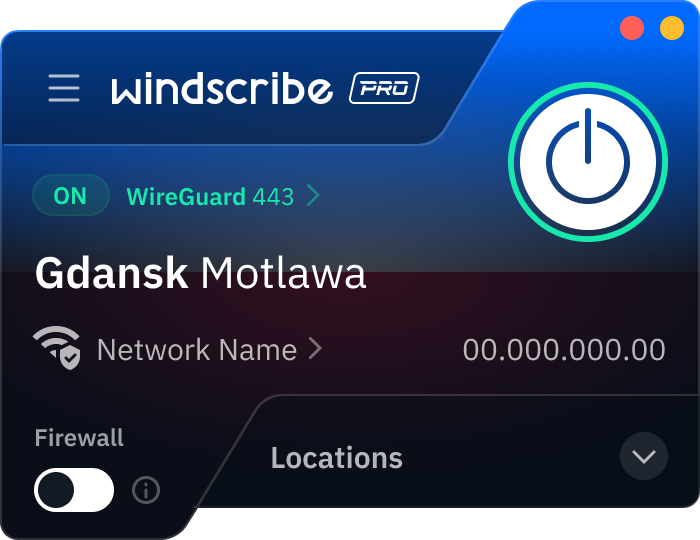700x540 pixels.
Task: Toggle the Firewall switch
Action: (x=74, y=490)
